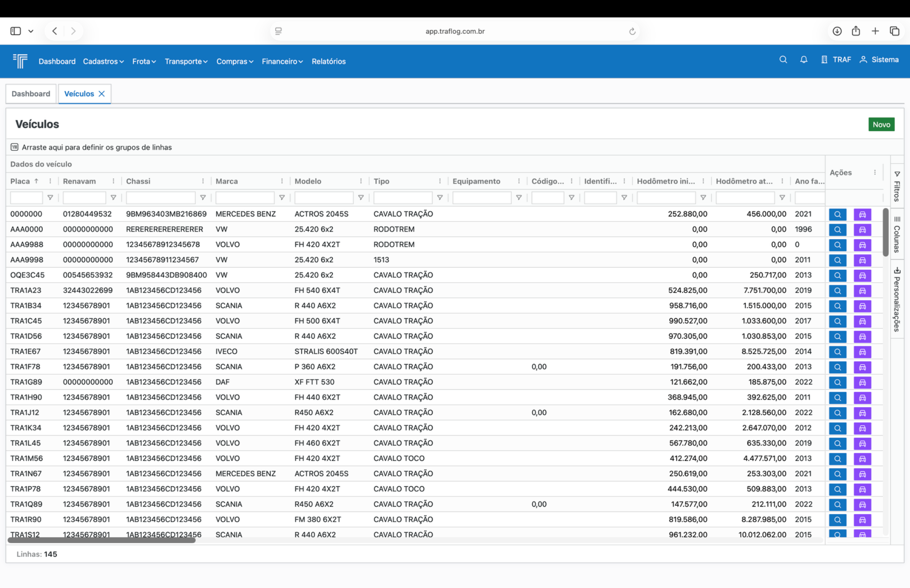Screen dimensions: 910x588
Task: Click Safari's share icon
Action: coord(856,31)
